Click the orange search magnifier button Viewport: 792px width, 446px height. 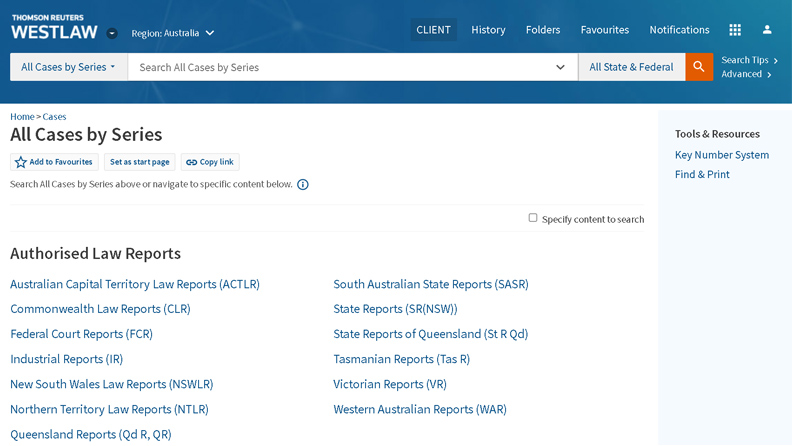tap(699, 67)
